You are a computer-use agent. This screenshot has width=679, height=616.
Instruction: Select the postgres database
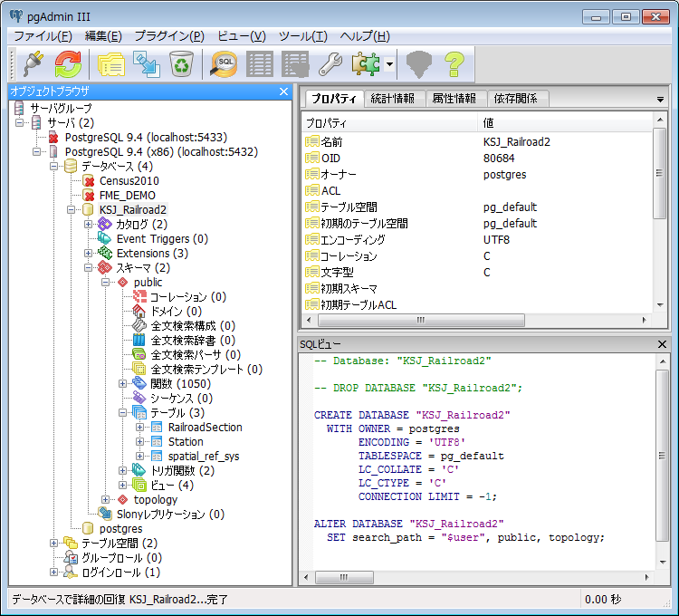click(x=120, y=529)
